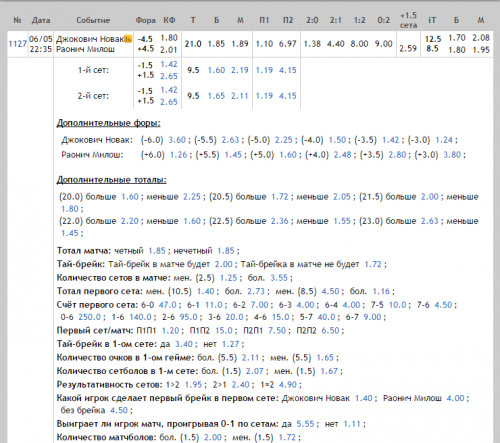The height and width of the screenshot is (443, 500).
Task: Open event number 1127 link
Action: tap(17, 44)
